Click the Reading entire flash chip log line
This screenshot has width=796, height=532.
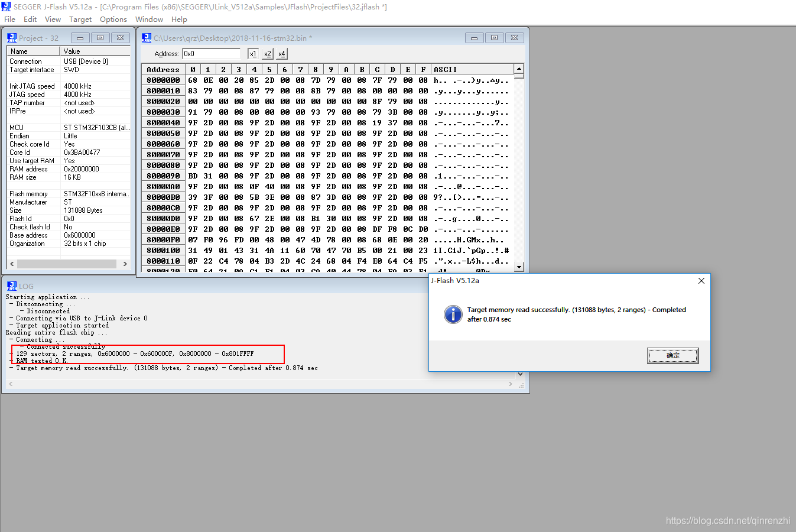click(x=57, y=332)
